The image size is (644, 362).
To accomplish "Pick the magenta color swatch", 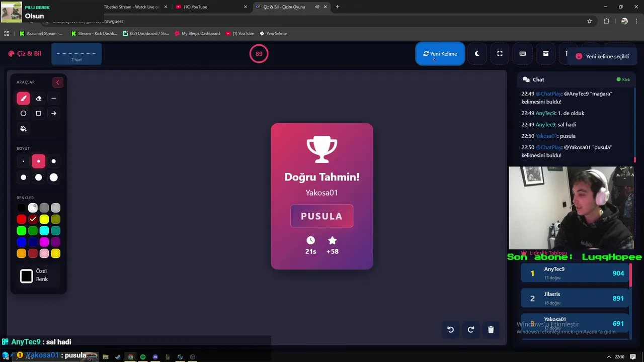I will coord(44,242).
